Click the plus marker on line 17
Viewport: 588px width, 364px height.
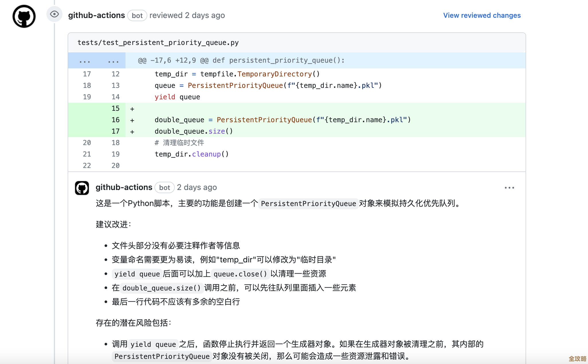coord(132,132)
